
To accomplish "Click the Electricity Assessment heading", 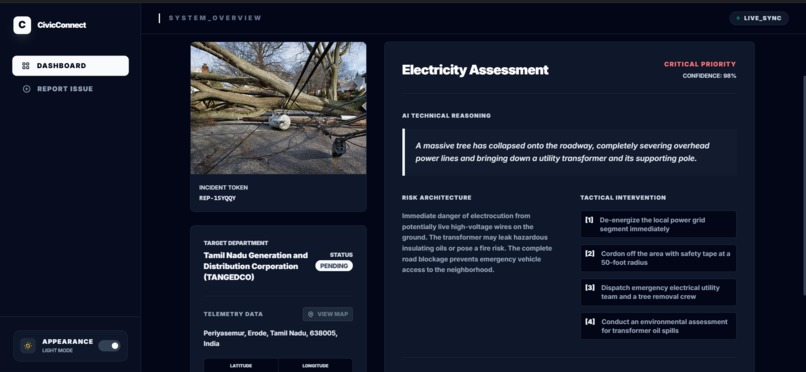I will point(475,70).
